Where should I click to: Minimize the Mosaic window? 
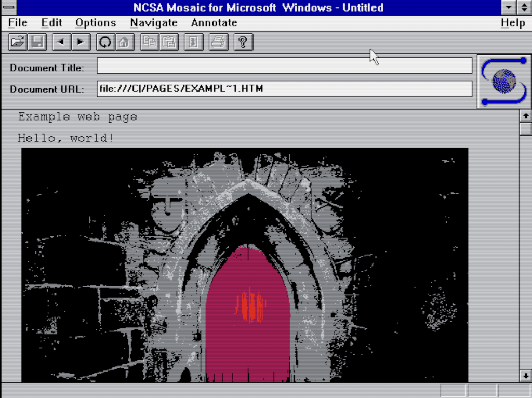509,7
